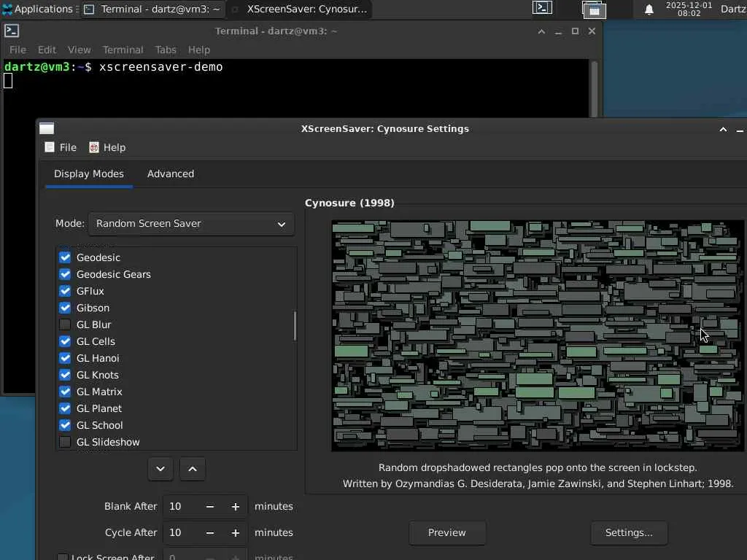Enable the GL Blur screensaver checkbox

[x=65, y=324]
